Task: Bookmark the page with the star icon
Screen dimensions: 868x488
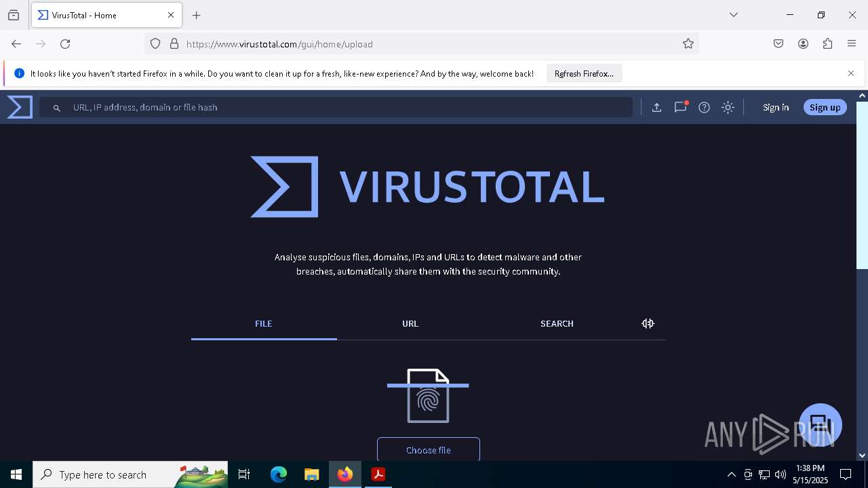Action: tap(688, 44)
